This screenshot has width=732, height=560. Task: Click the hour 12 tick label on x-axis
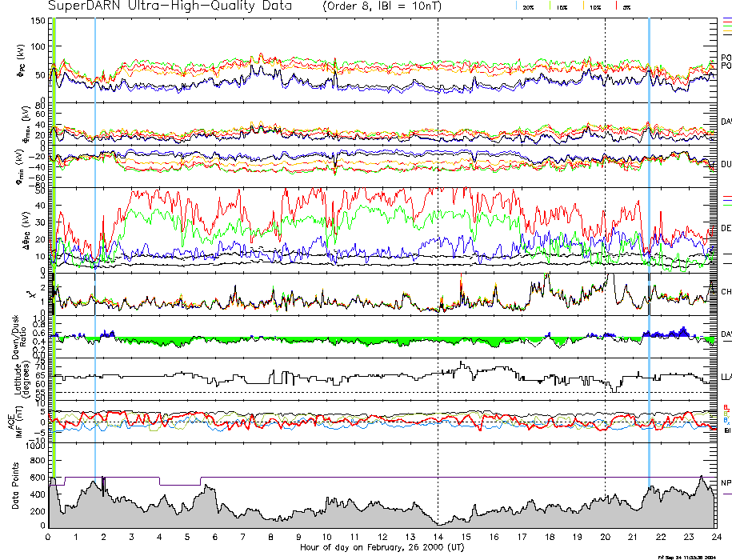382,537
